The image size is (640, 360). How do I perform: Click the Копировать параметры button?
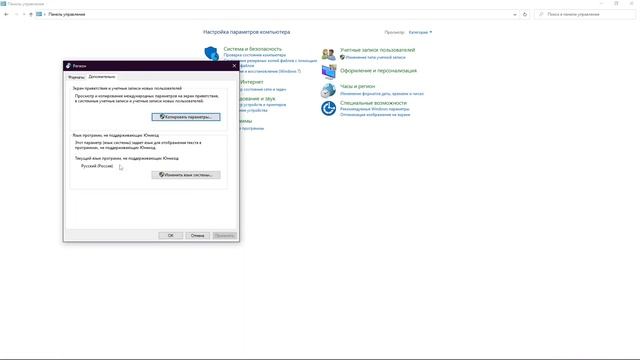tap(186, 117)
